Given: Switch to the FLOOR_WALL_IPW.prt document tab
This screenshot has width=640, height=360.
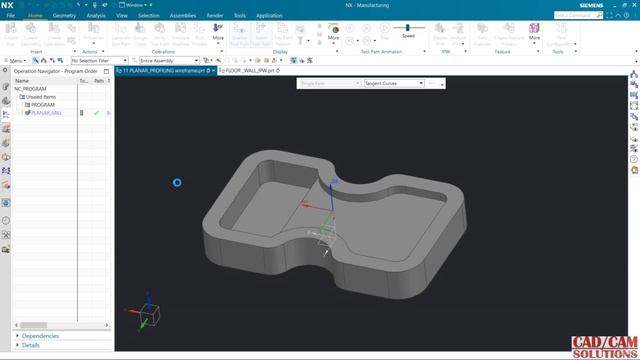Looking at the screenshot, I should coord(249,71).
